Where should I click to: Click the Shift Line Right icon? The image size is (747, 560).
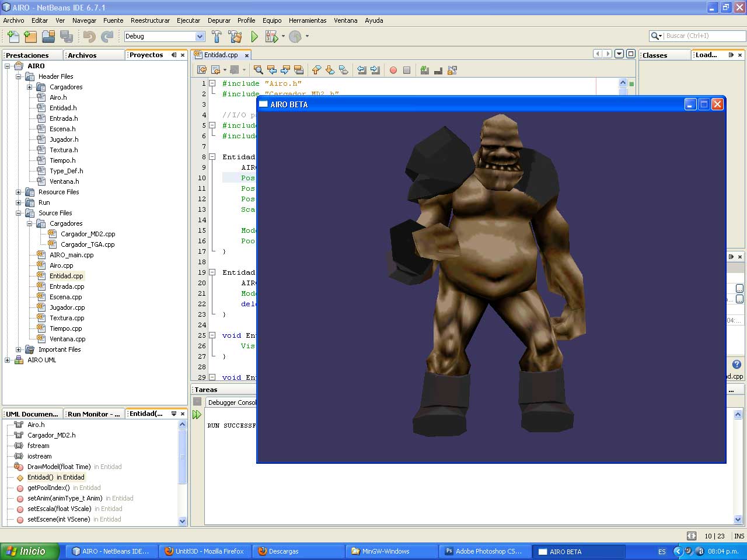(x=375, y=70)
